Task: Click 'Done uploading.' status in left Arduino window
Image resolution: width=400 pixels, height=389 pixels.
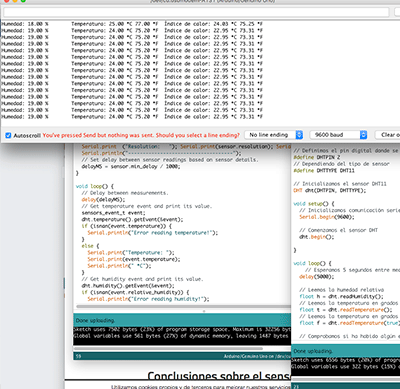Action: (x=95, y=320)
